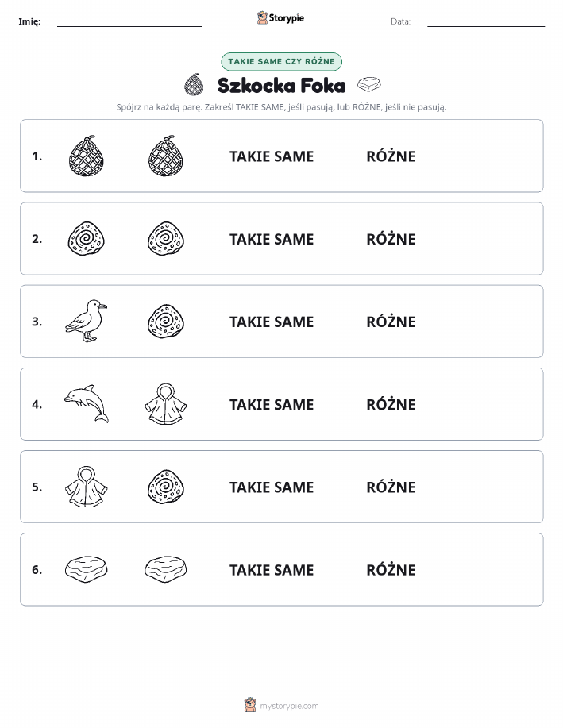Click the hooded coat picture in row 4
This screenshot has width=563, height=728.
(x=166, y=404)
